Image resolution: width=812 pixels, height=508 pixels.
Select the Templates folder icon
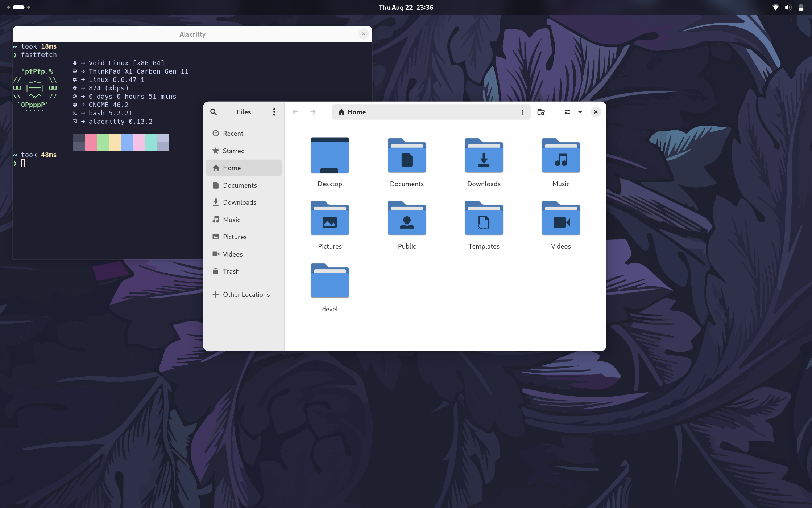[x=484, y=218]
